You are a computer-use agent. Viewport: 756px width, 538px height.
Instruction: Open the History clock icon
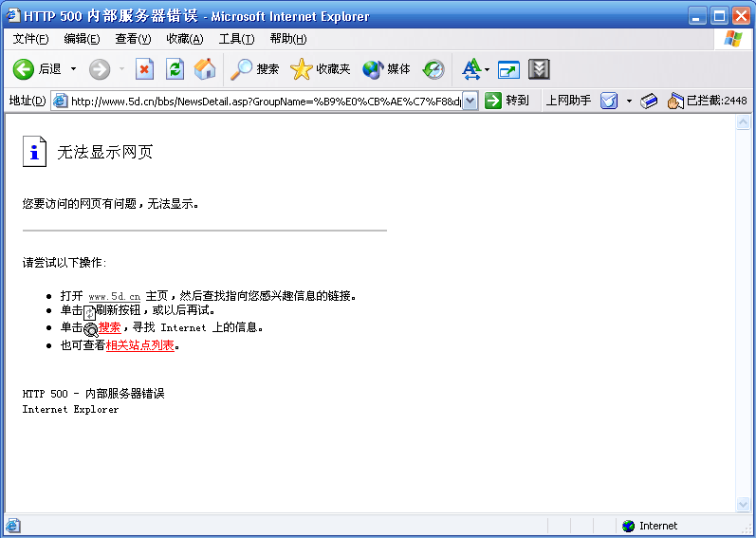pos(433,69)
